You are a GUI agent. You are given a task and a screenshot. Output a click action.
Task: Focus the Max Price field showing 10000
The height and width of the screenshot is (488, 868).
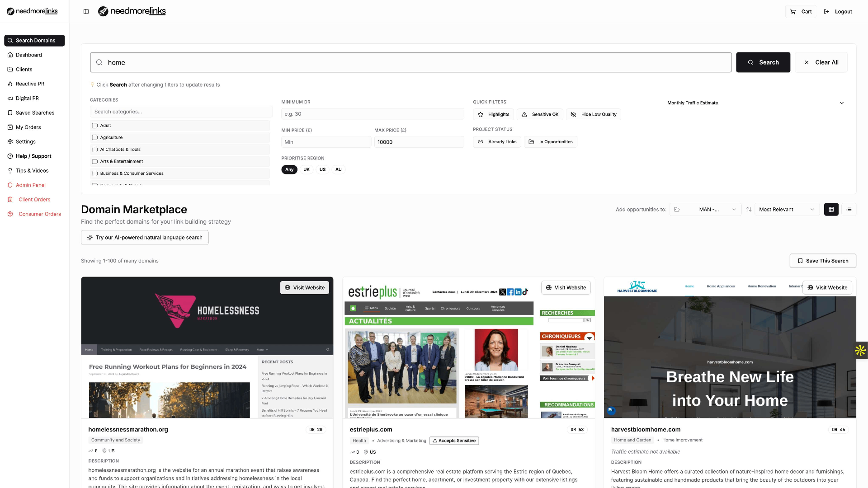(419, 142)
